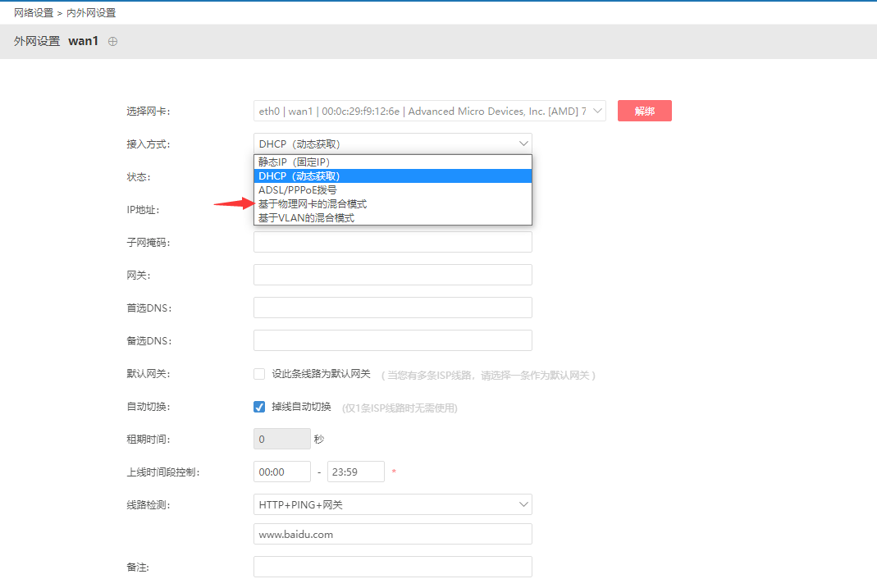Click 网络设置 breadcrumb link
The image size is (877, 588).
34,13
